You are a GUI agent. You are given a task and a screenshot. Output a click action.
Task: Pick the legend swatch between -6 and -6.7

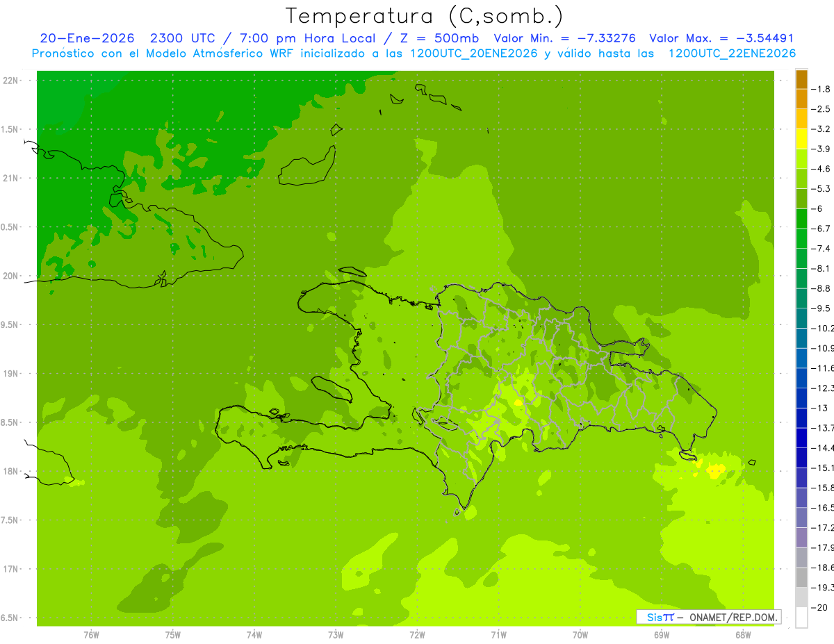point(801,219)
